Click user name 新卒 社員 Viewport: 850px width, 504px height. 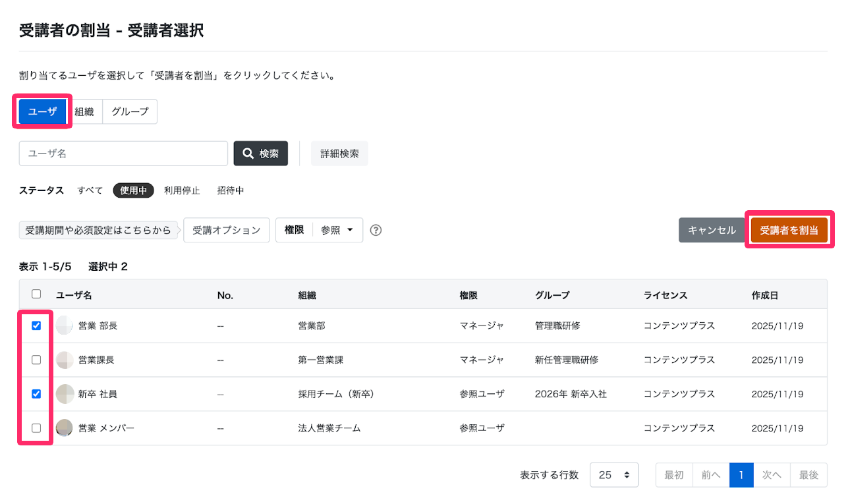click(x=98, y=394)
